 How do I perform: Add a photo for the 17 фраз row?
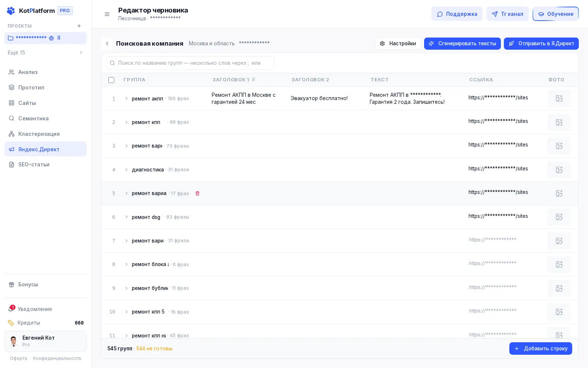[559, 193]
